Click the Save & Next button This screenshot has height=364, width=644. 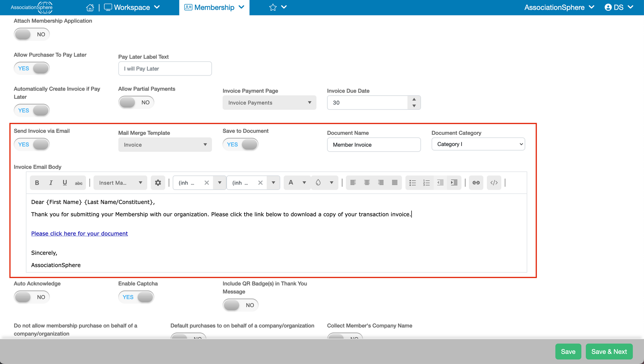coord(609,352)
